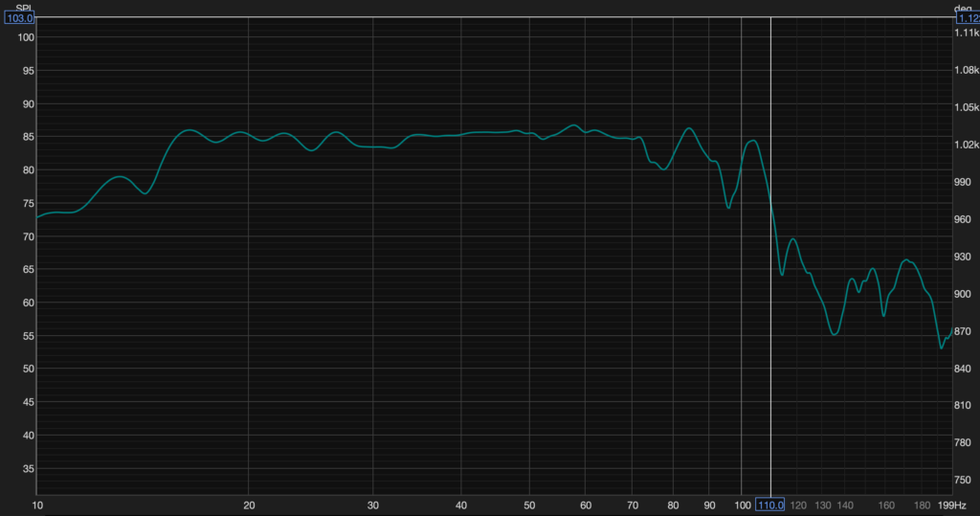Click the 1.11k tick on deg axis
Image resolution: width=980 pixels, height=516 pixels.
click(967, 34)
